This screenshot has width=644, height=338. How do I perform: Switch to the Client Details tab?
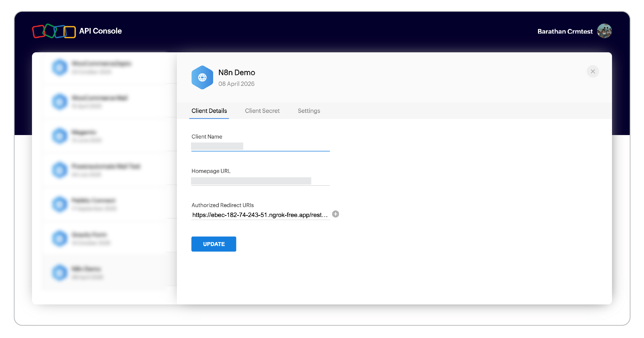pos(209,111)
